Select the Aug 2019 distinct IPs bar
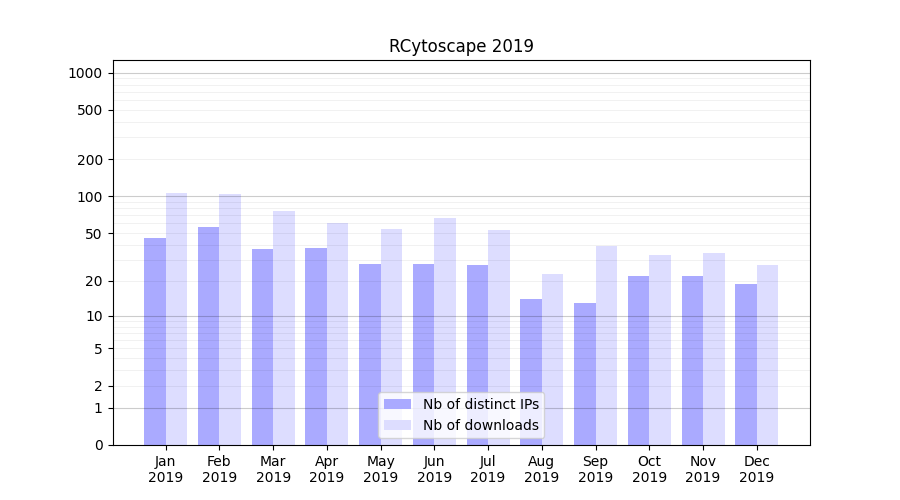 coord(531,371)
